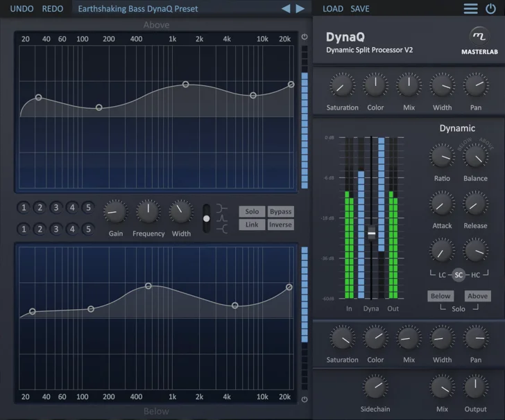Click Below section Color knob
Viewport: 505px width, 420px height.
click(375, 338)
